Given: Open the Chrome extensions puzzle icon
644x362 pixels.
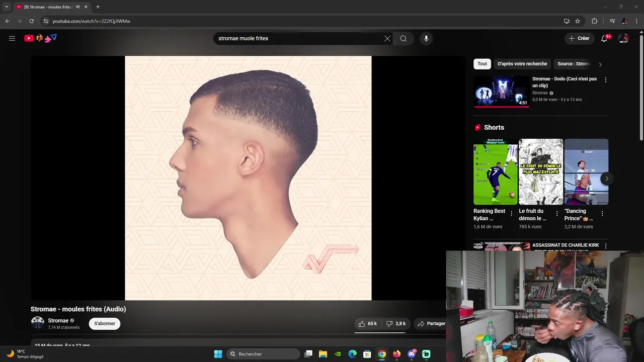Looking at the screenshot, I should pyautogui.click(x=594, y=21).
